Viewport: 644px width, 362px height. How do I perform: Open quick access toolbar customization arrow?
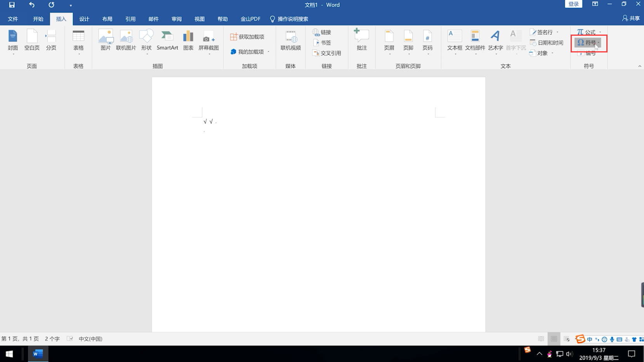pos(71,5)
